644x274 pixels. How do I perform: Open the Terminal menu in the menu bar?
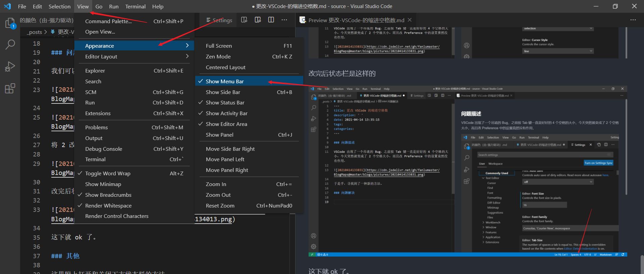pyautogui.click(x=136, y=6)
